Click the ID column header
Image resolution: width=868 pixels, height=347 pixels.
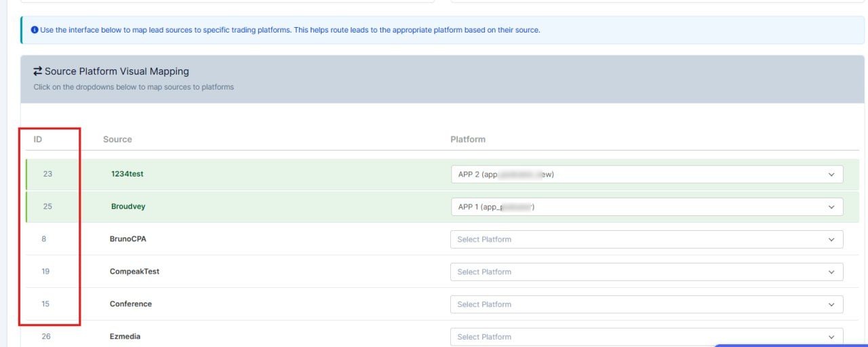[38, 139]
